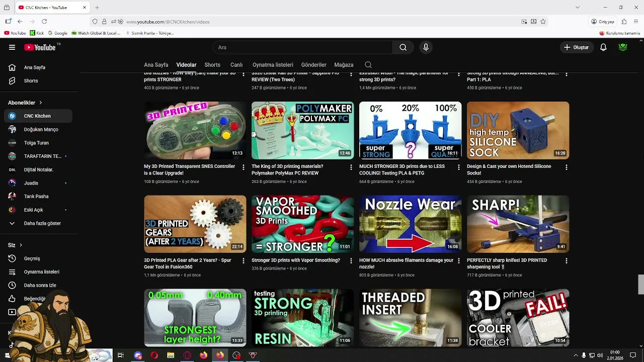The image size is (644, 362).
Task: Expand Siz section chevron
Action: pyautogui.click(x=21, y=245)
